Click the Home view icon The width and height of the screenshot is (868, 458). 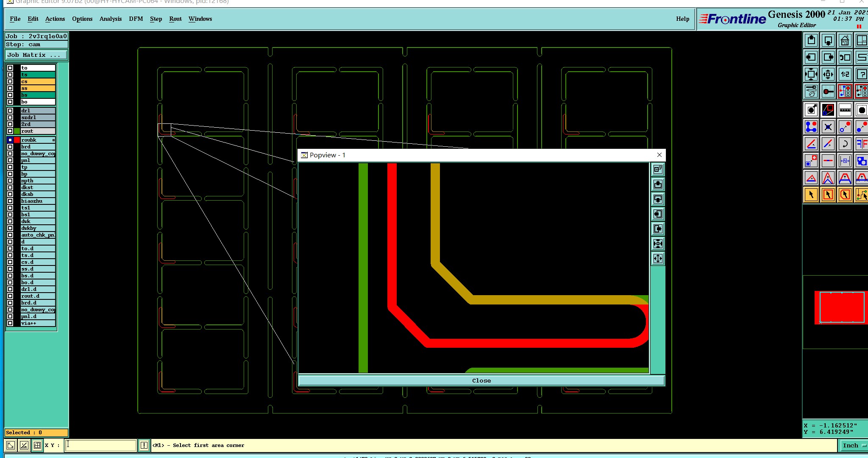click(x=845, y=41)
